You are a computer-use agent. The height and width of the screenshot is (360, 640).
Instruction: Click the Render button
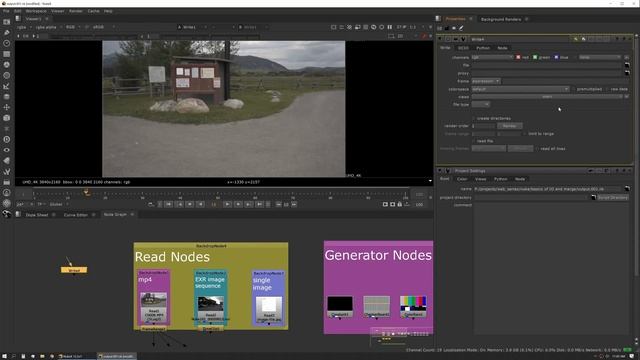[x=509, y=126]
